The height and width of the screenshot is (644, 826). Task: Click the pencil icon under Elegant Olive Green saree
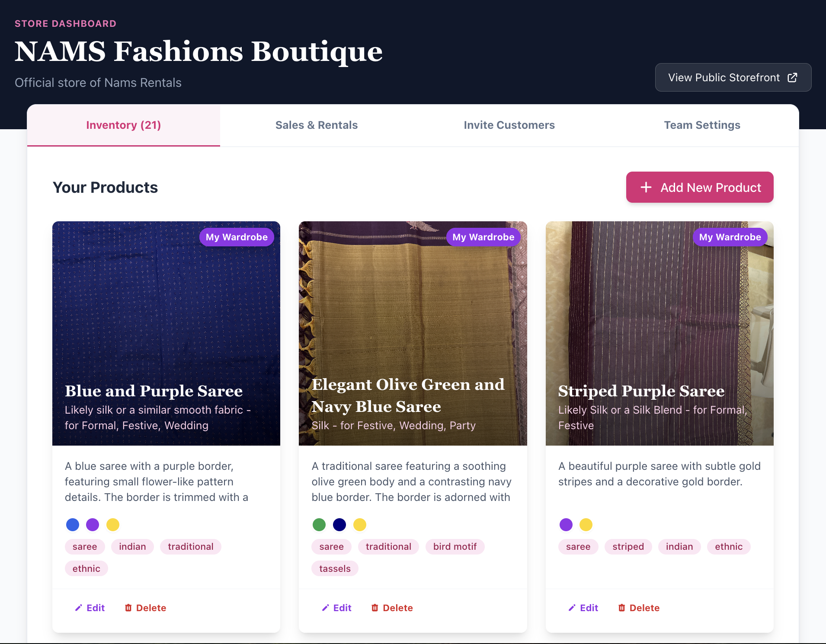pos(325,608)
